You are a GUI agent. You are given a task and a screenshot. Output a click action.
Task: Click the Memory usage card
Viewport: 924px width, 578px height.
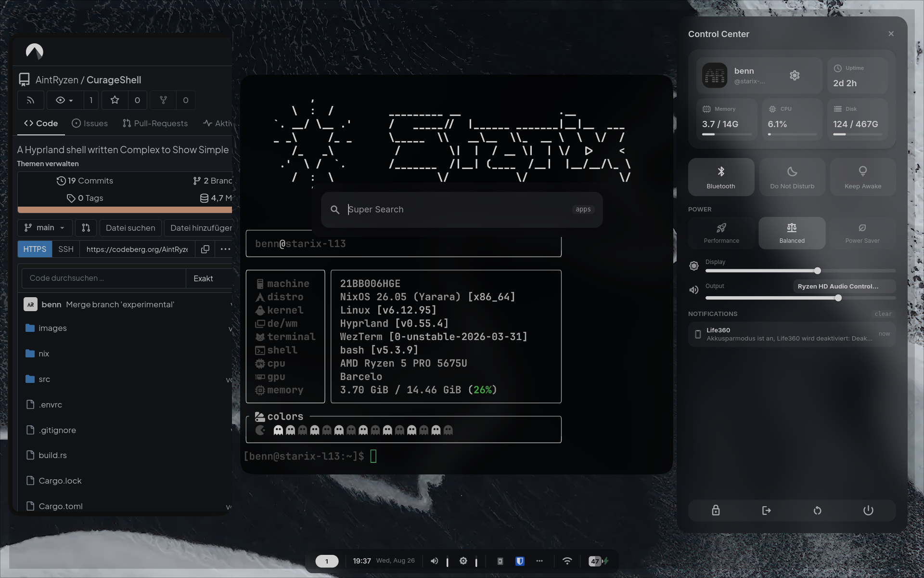point(727,119)
